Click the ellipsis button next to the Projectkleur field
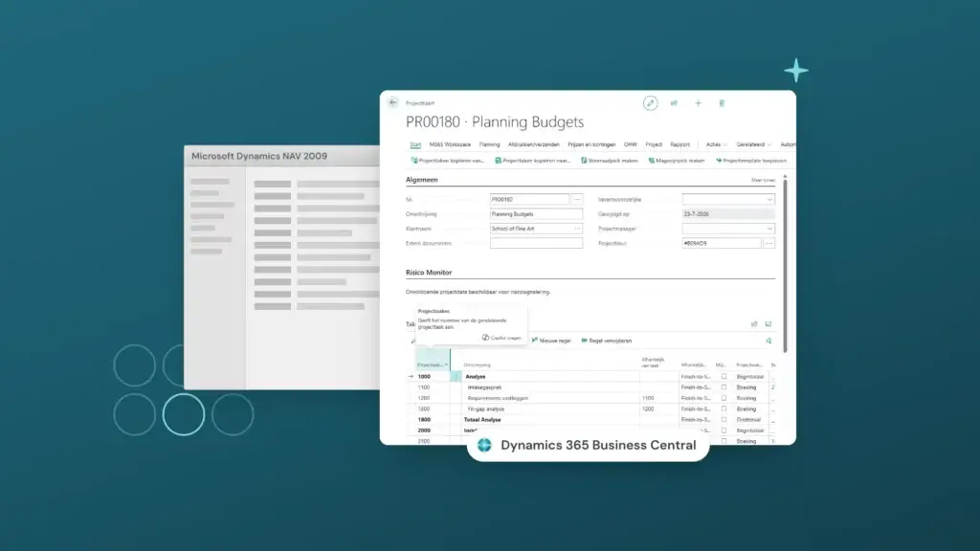This screenshot has width=980, height=551. pyautogui.click(x=769, y=243)
